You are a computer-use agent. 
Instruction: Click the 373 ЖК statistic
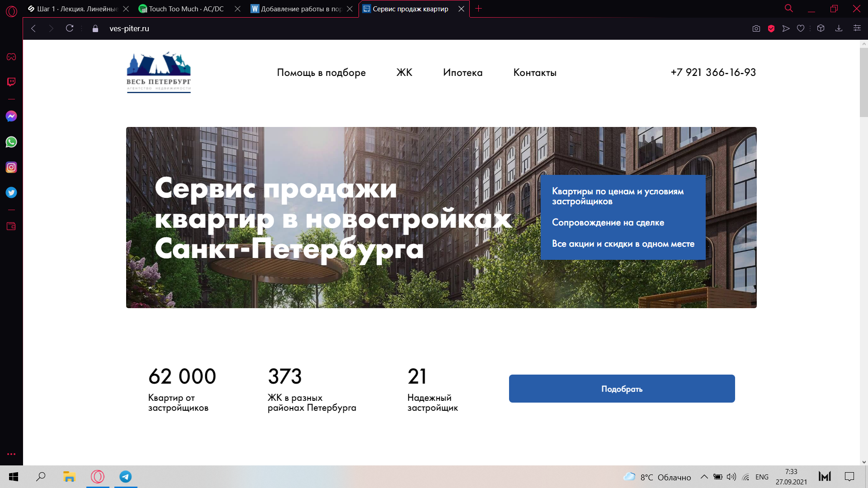(x=311, y=389)
